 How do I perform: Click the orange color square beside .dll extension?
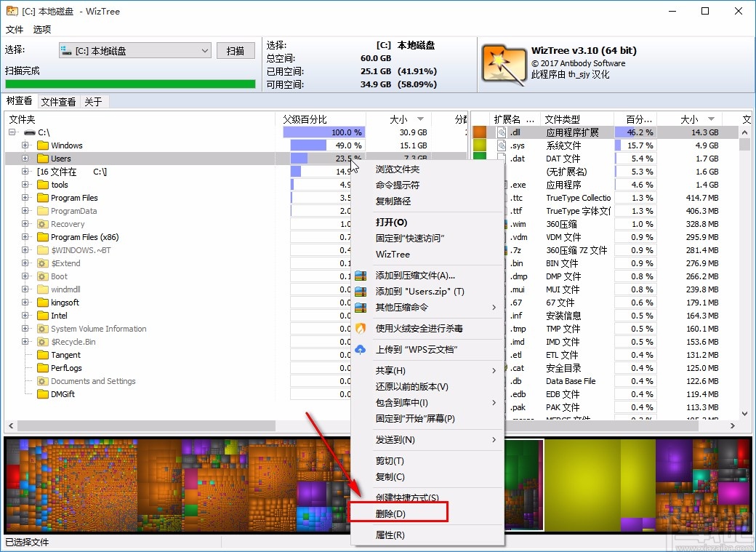480,132
